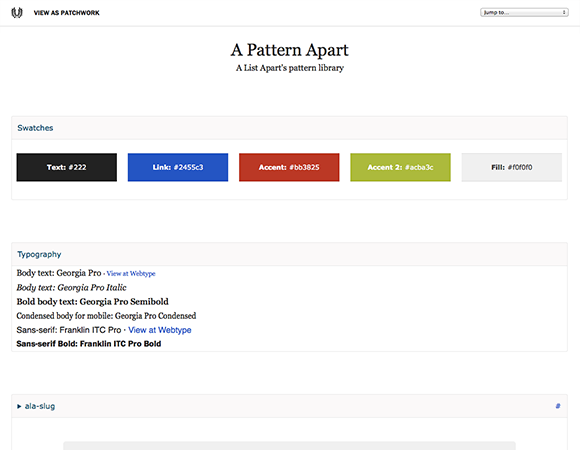580x450 pixels.
Task: Open View as Patchwork link
Action: point(67,13)
